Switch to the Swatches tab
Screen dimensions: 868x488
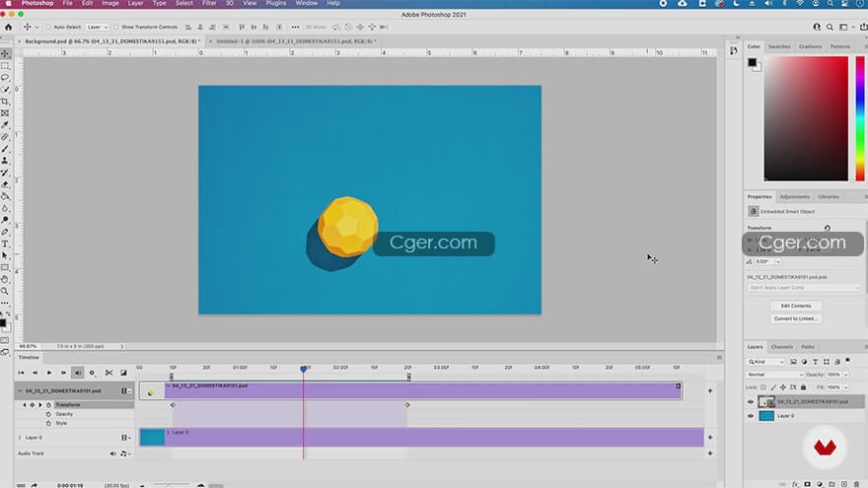[x=779, y=46]
